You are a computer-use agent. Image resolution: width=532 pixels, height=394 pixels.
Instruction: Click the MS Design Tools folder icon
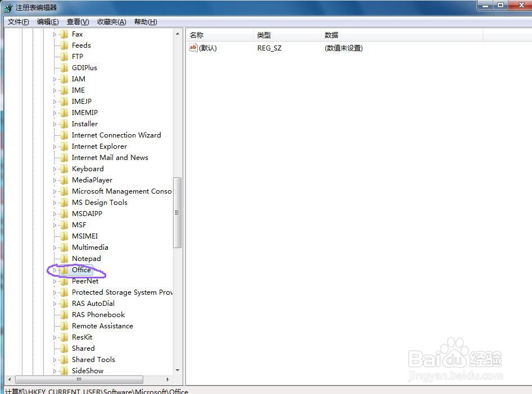[x=65, y=203]
